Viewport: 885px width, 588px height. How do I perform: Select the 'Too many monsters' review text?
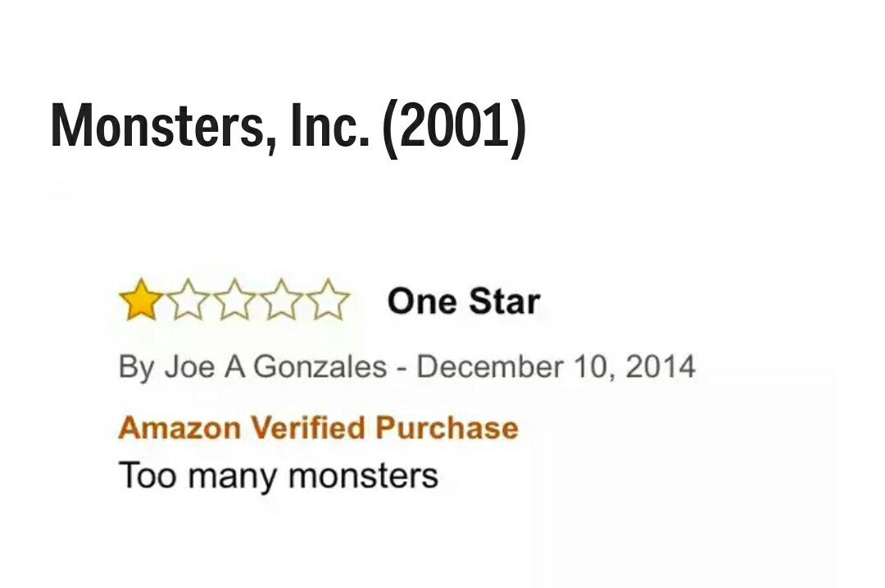tap(279, 476)
